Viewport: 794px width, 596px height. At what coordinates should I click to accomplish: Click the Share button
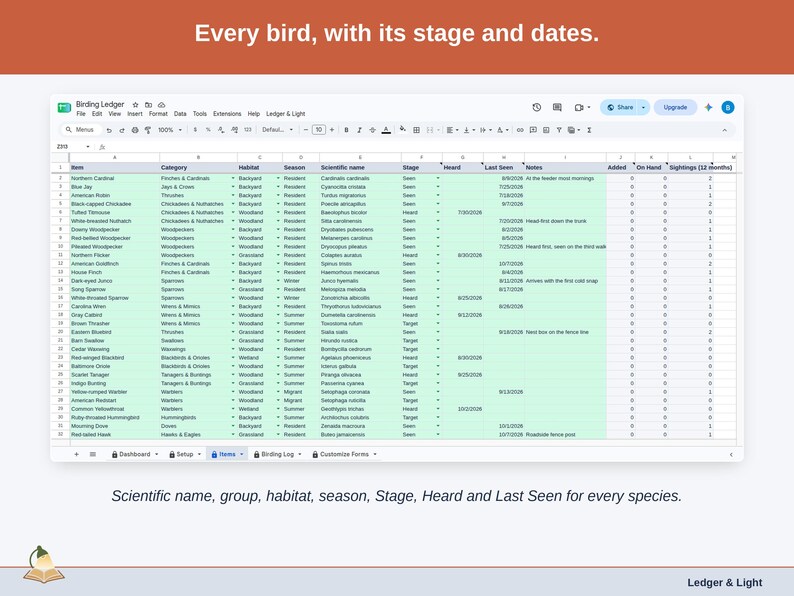click(620, 107)
